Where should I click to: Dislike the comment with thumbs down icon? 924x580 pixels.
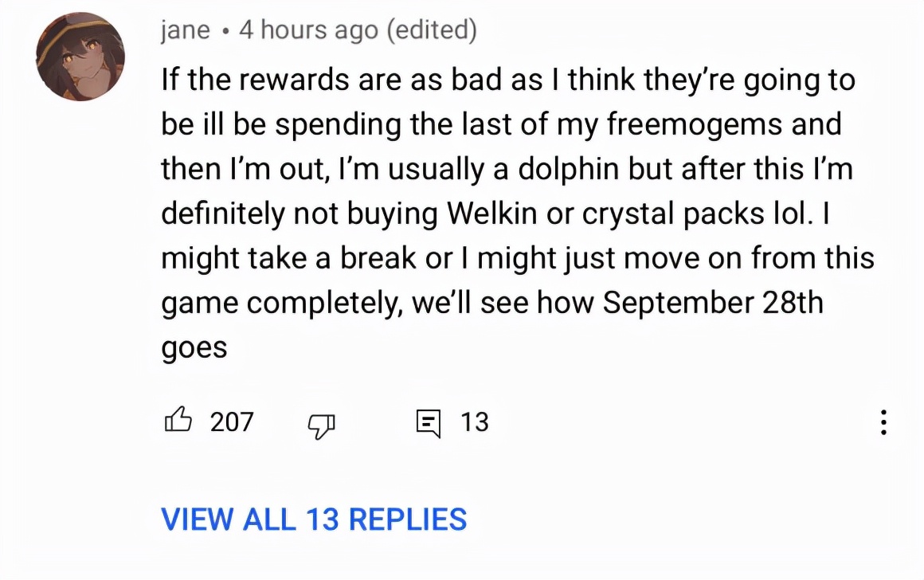click(x=321, y=425)
